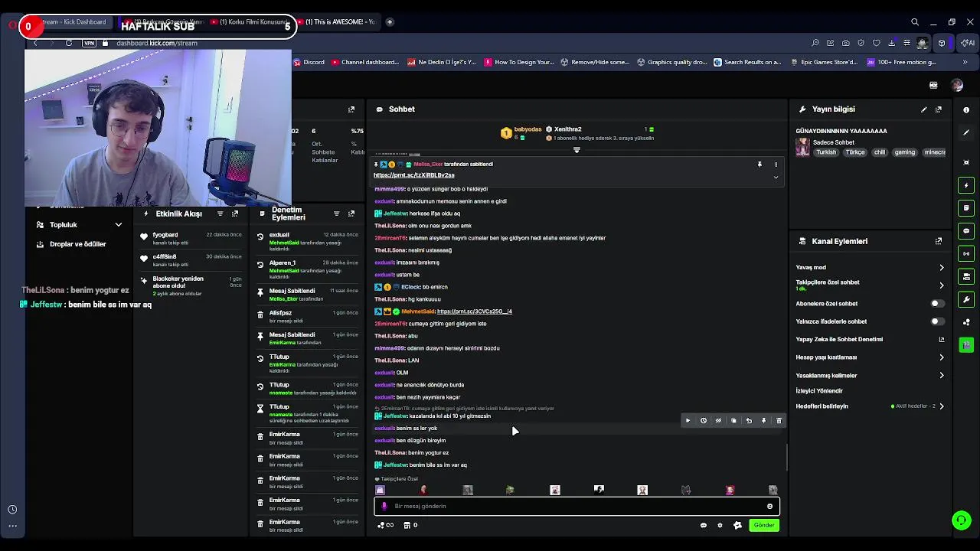980x551 pixels.
Task: Open Channel dashboard bookmark
Action: point(365,62)
